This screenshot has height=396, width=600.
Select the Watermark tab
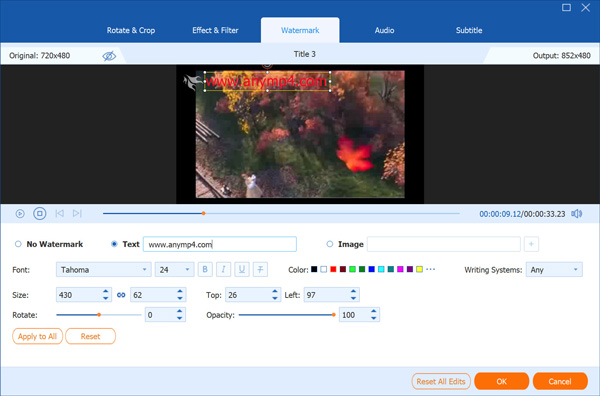tap(300, 30)
